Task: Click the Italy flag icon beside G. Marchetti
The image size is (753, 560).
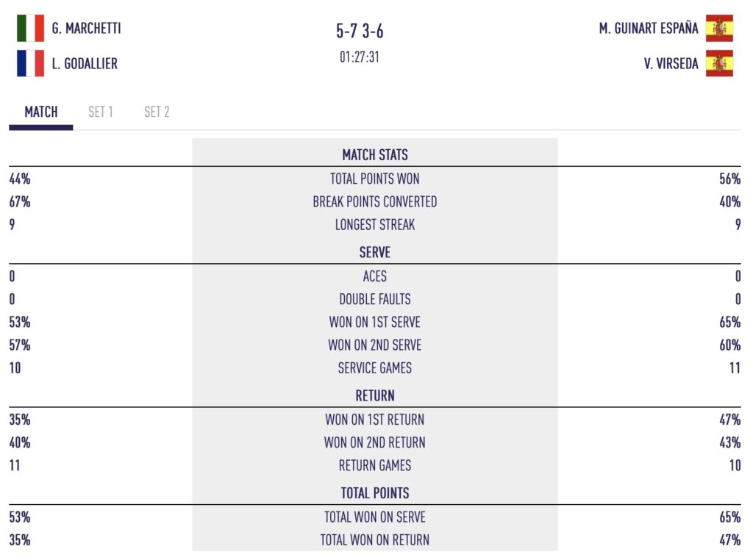Action: click(30, 29)
